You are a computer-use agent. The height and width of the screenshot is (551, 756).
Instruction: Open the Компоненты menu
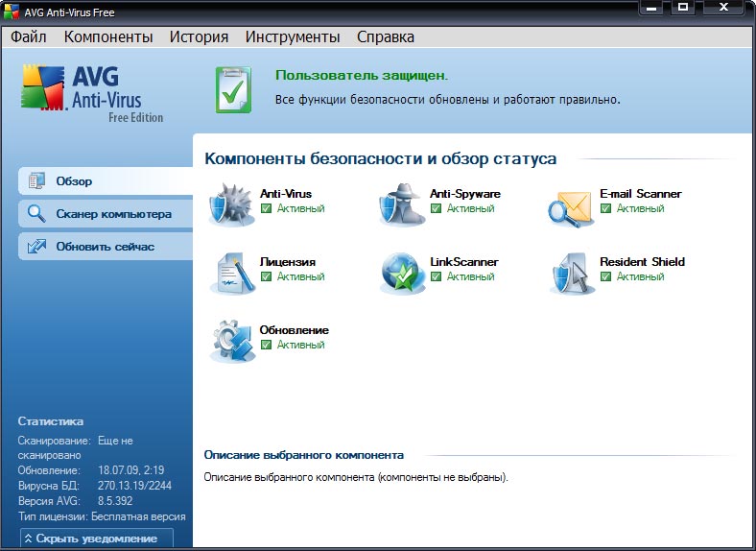click(x=108, y=37)
